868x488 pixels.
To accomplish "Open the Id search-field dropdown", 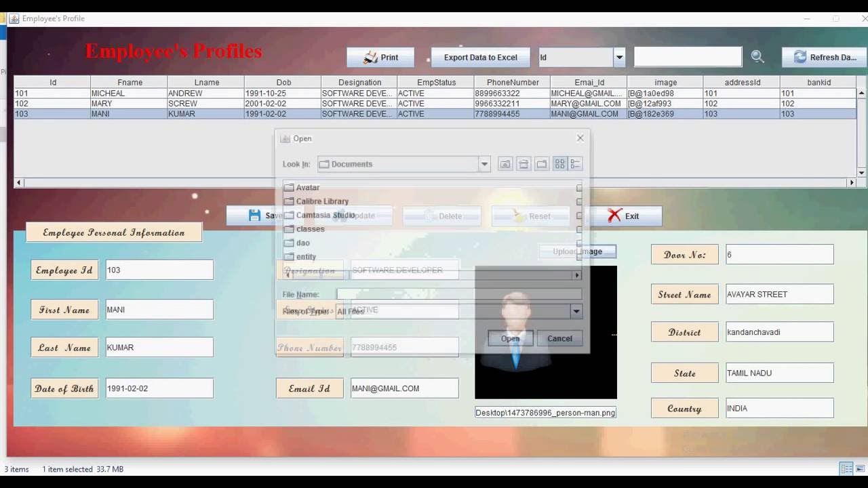I will (x=619, y=58).
